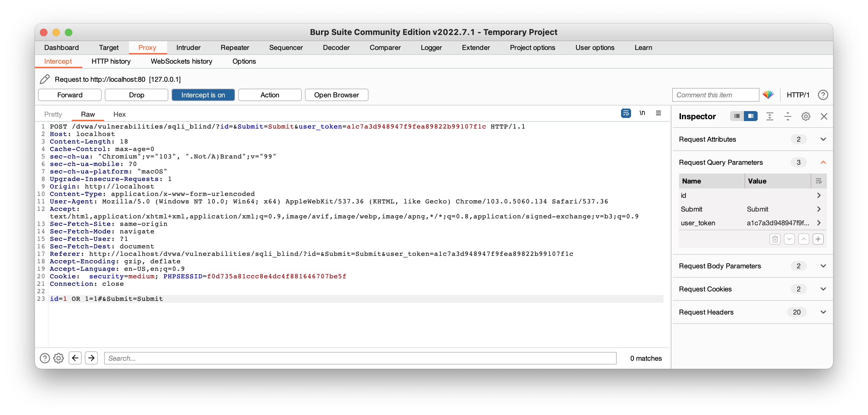The width and height of the screenshot is (868, 415).
Task: Select the Sequencer tab
Action: (x=286, y=47)
